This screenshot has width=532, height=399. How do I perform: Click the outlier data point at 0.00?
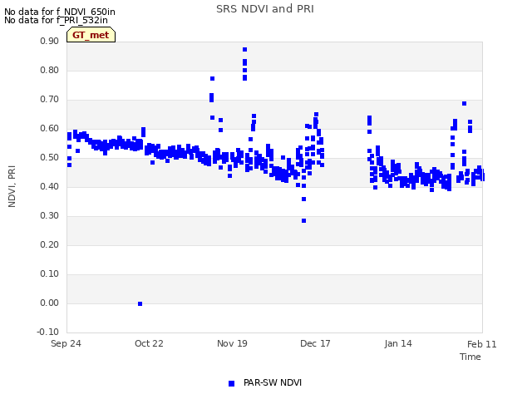pyautogui.click(x=140, y=303)
